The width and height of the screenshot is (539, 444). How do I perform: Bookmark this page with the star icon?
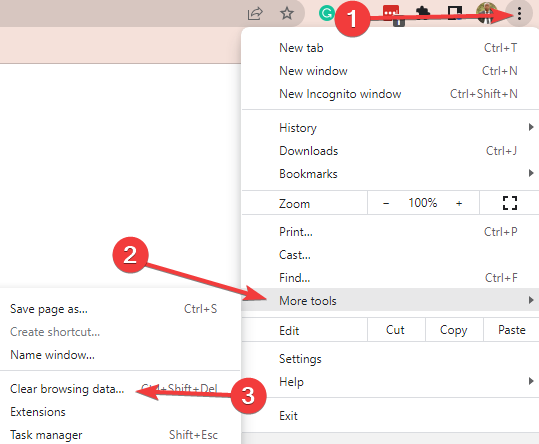coord(287,14)
